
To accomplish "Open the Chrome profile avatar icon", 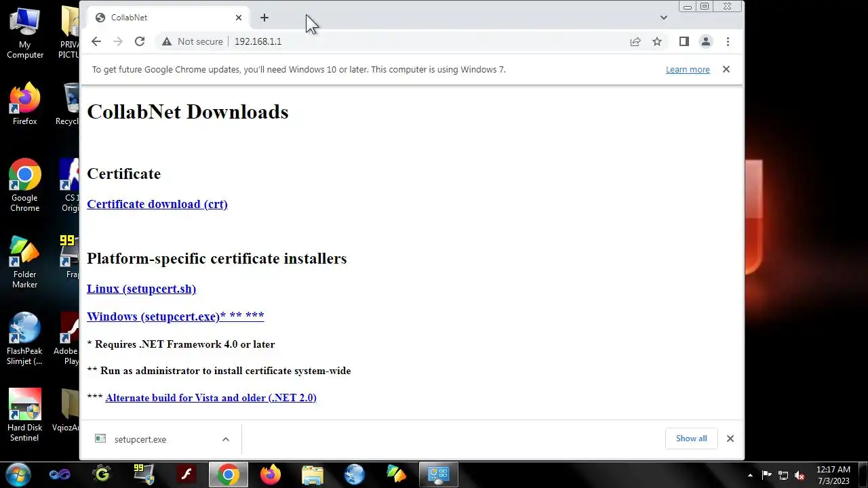I will pyautogui.click(x=706, y=41).
